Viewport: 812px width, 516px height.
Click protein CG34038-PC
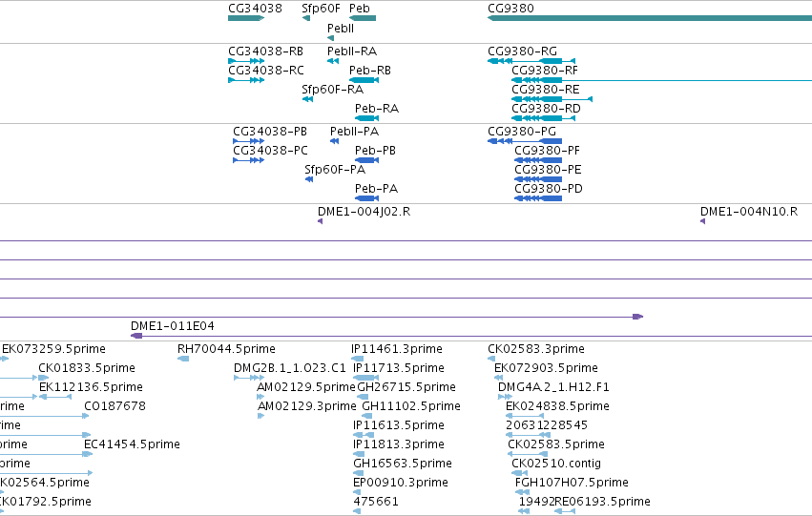249,160
